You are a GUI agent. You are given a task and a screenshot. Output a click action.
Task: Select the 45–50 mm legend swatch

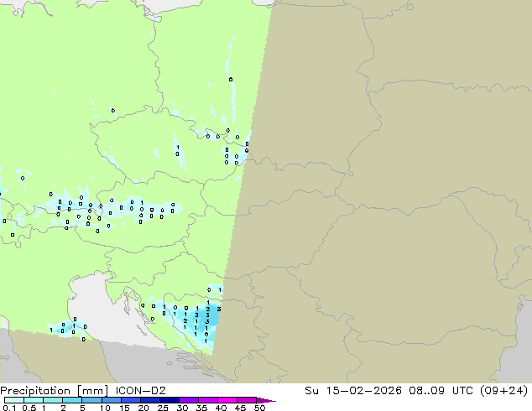tap(247, 400)
